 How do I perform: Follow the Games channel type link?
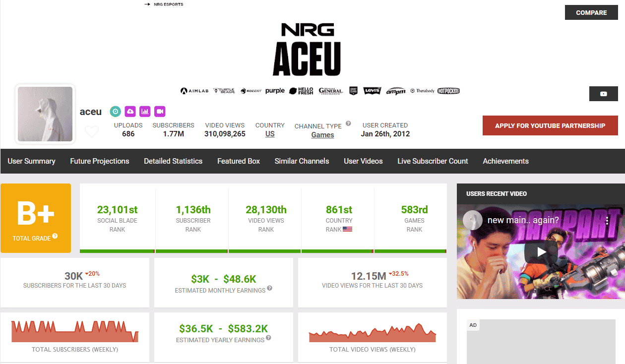coord(322,135)
